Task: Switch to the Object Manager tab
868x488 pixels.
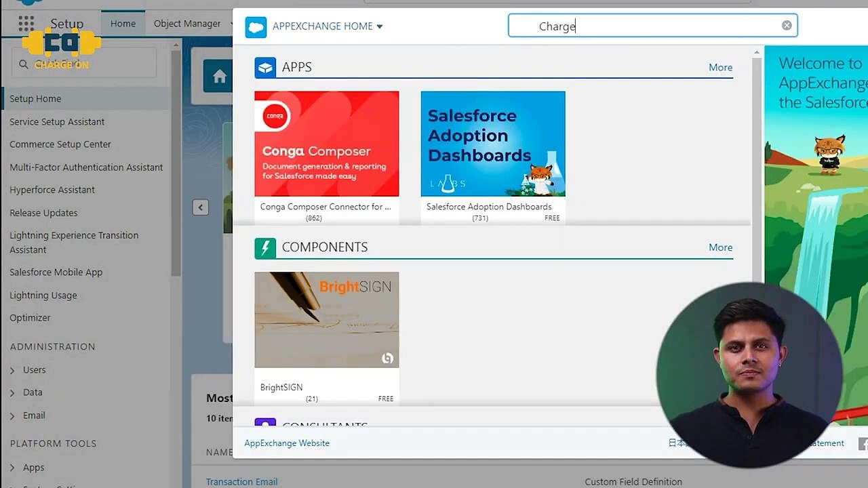Action: coord(187,24)
